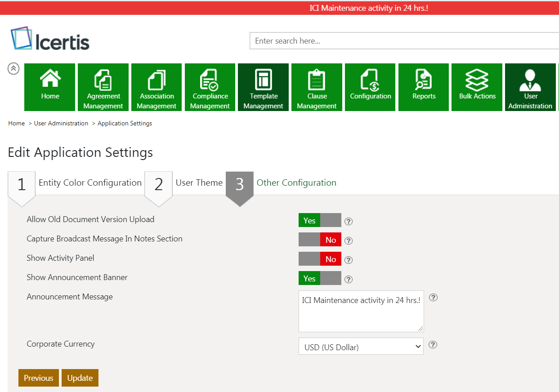
Task: Open the Agreement Management tile
Action: [x=103, y=87]
